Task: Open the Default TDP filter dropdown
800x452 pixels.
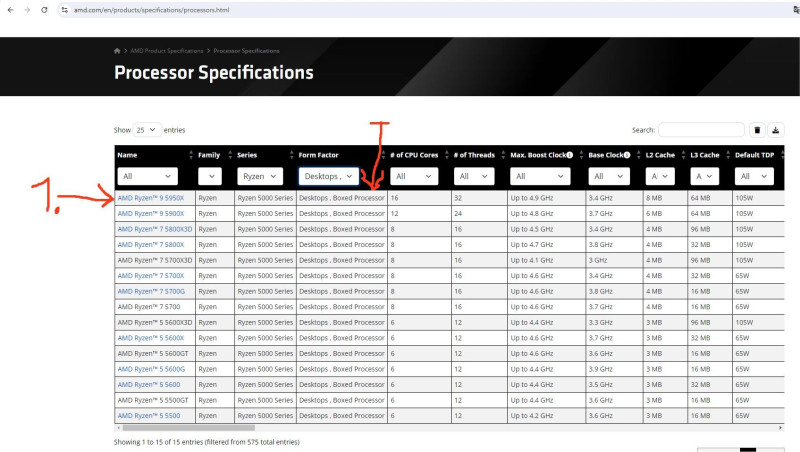Action: tap(754, 176)
